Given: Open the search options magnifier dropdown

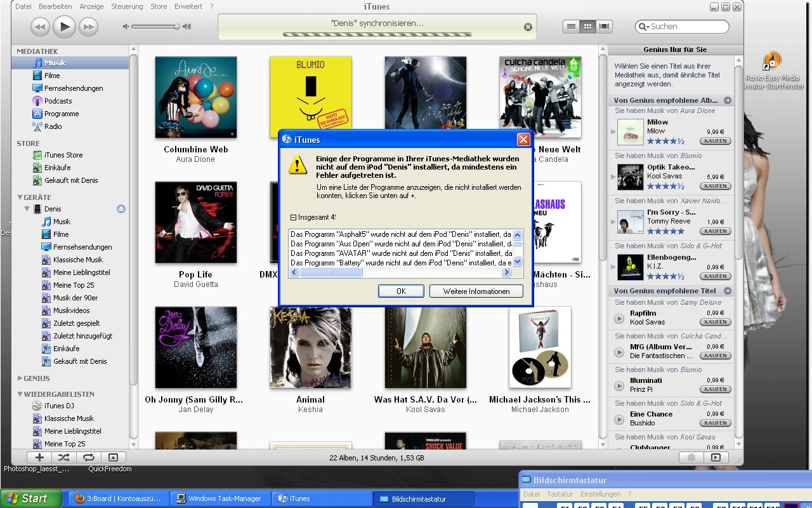Looking at the screenshot, I should [x=644, y=27].
